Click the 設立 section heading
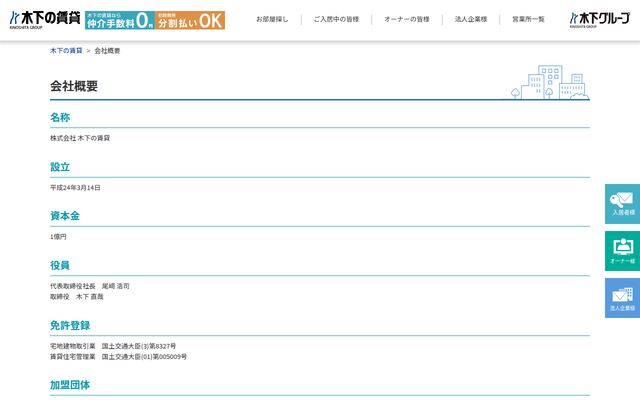The height and width of the screenshot is (400, 640). pos(60,167)
